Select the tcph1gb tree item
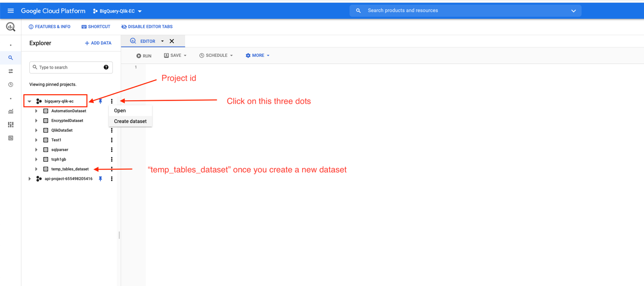The width and height of the screenshot is (644, 286). tap(59, 159)
